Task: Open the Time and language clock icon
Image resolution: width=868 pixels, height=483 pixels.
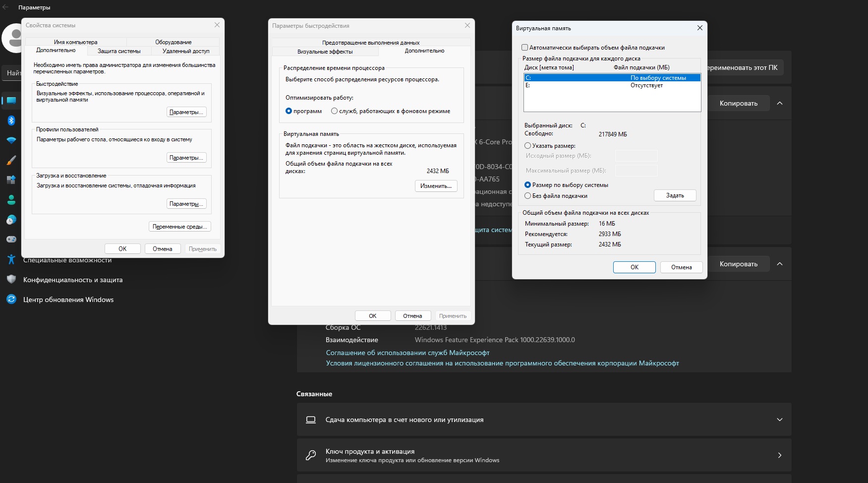Action: tap(11, 220)
